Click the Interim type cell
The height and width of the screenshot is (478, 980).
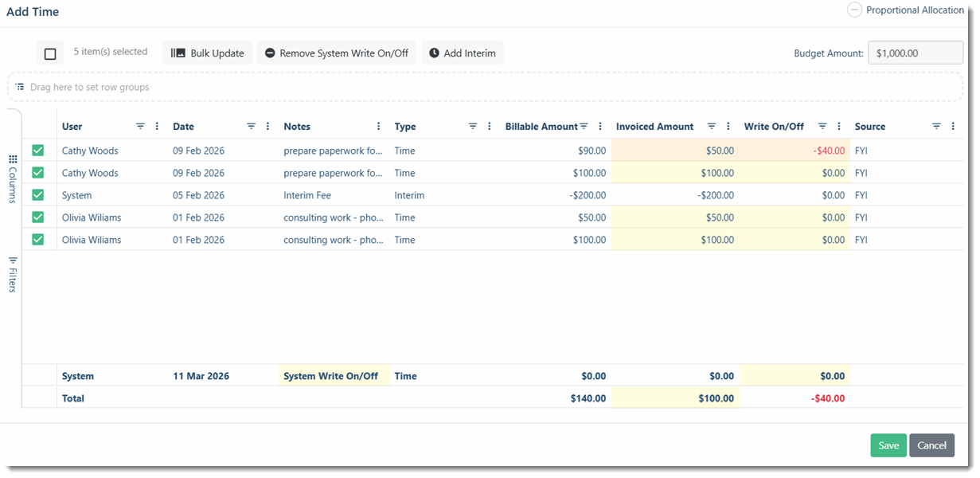(x=445, y=195)
